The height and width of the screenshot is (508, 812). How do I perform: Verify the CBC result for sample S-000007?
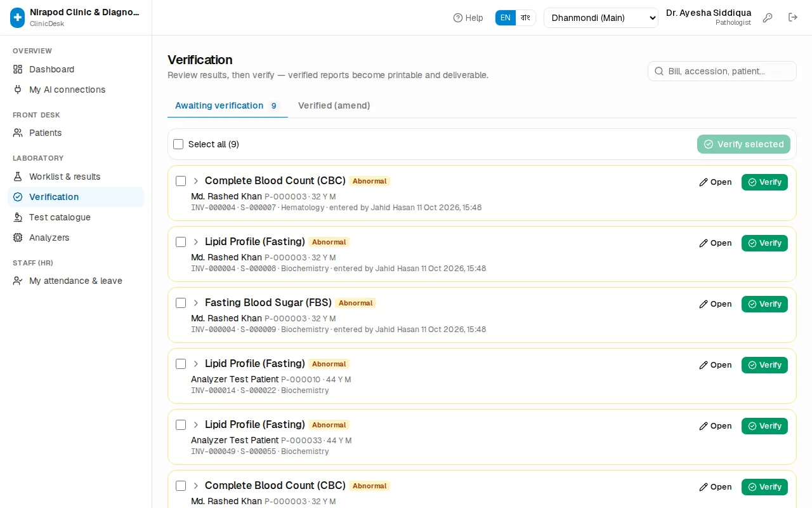pyautogui.click(x=764, y=182)
